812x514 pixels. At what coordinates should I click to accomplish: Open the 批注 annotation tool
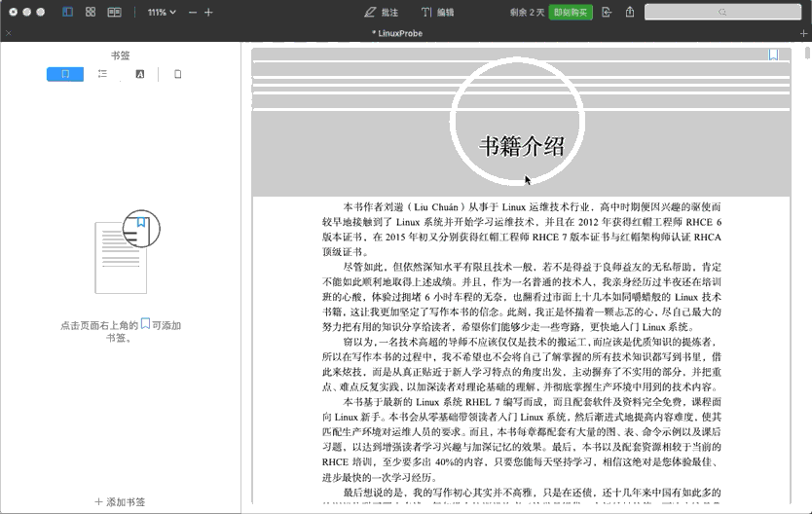tap(381, 12)
